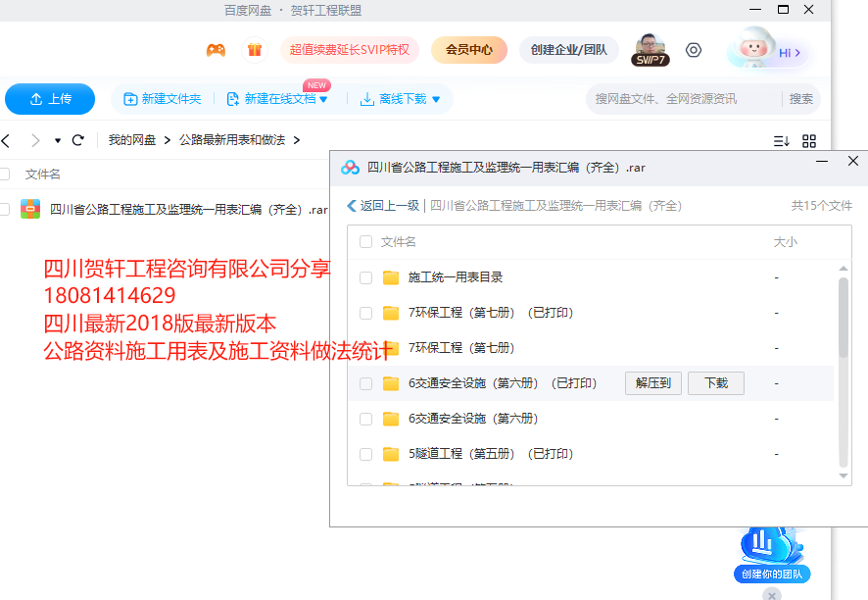Screen dimensions: 868x600
Task: Click 超值续费延长SVIP特权 promo
Action: pos(350,50)
